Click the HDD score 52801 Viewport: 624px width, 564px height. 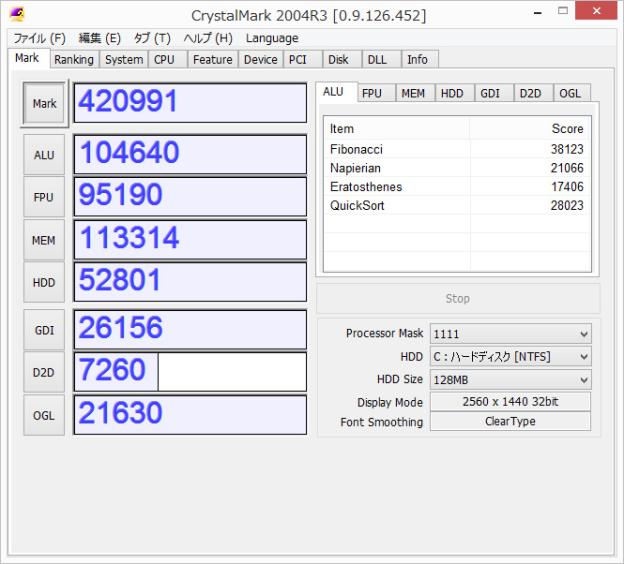(190, 282)
